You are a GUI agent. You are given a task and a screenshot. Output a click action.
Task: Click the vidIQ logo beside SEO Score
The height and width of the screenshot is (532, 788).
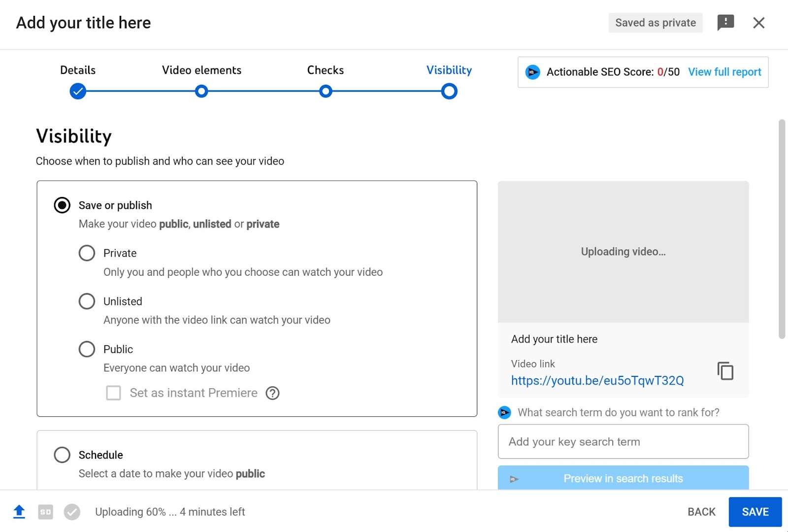pos(532,72)
